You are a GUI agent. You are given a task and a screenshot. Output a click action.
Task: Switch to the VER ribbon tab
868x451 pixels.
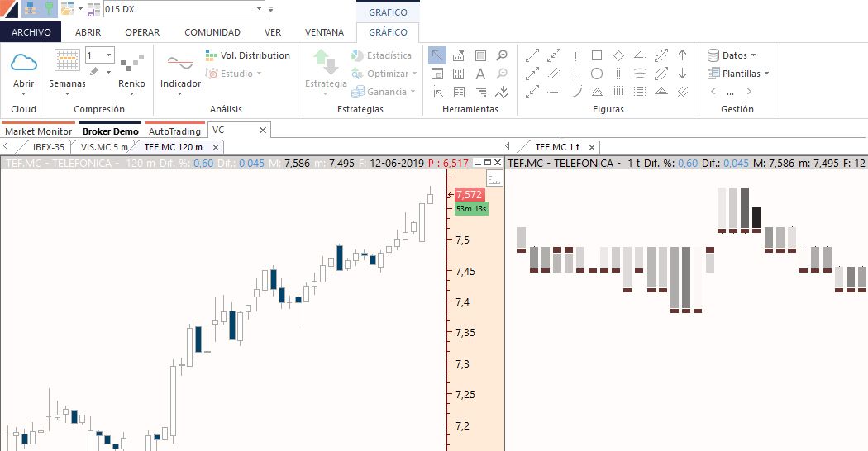(272, 32)
